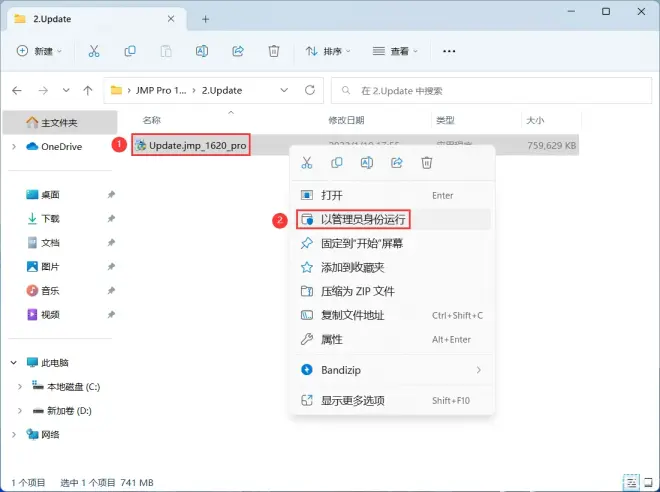Click the Copy icon in context menu
The image size is (660, 492).
click(337, 163)
